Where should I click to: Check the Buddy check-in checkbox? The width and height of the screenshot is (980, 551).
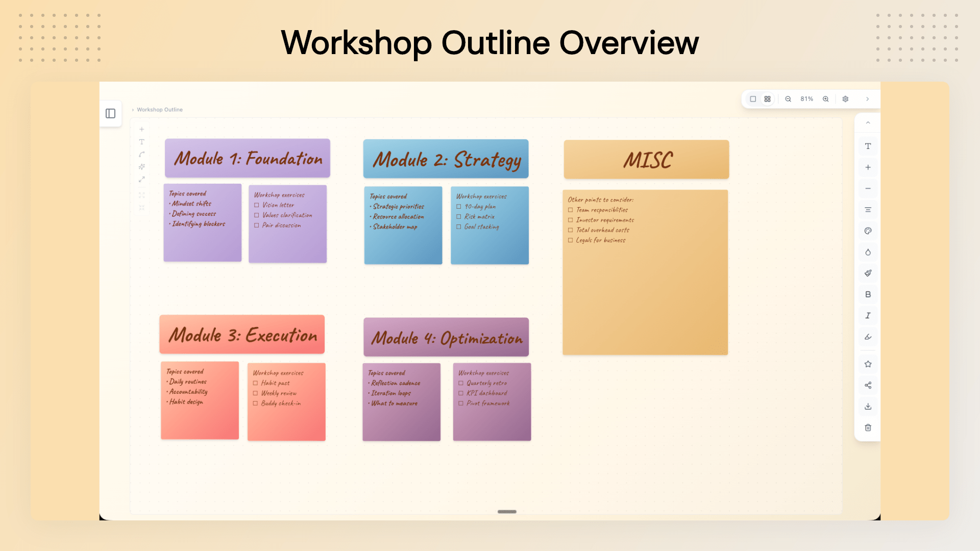click(256, 403)
